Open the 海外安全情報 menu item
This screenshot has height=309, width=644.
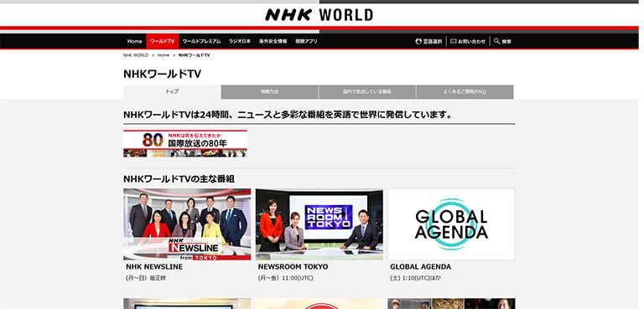click(x=273, y=41)
